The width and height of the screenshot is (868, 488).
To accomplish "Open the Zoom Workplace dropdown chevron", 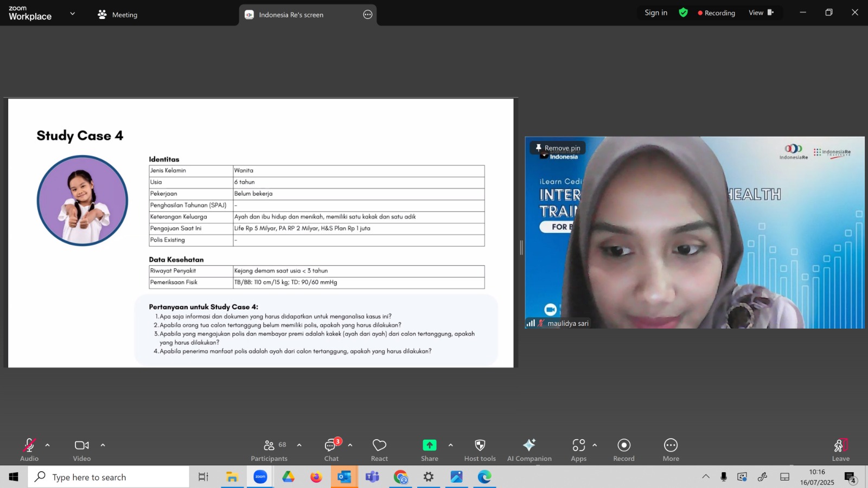I will tap(72, 14).
